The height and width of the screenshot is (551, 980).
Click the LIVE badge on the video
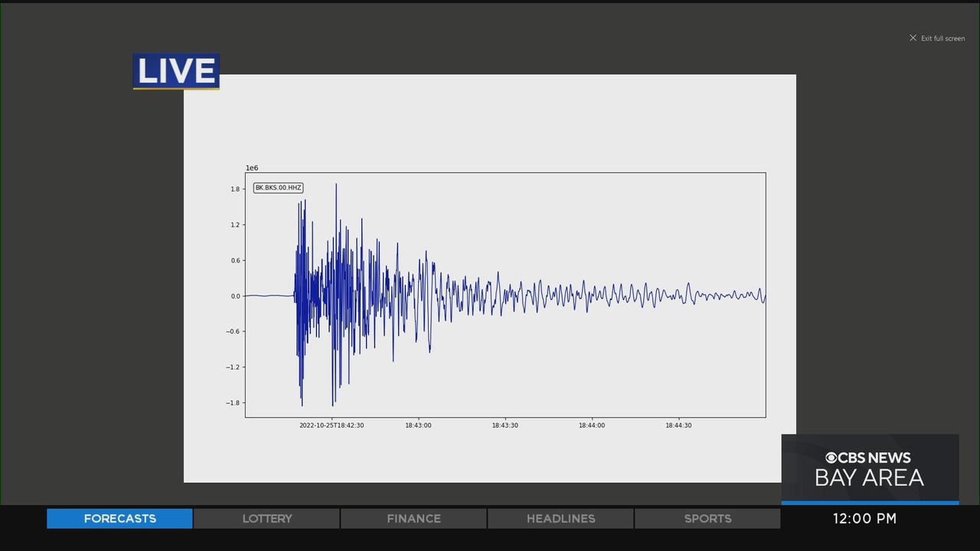176,71
